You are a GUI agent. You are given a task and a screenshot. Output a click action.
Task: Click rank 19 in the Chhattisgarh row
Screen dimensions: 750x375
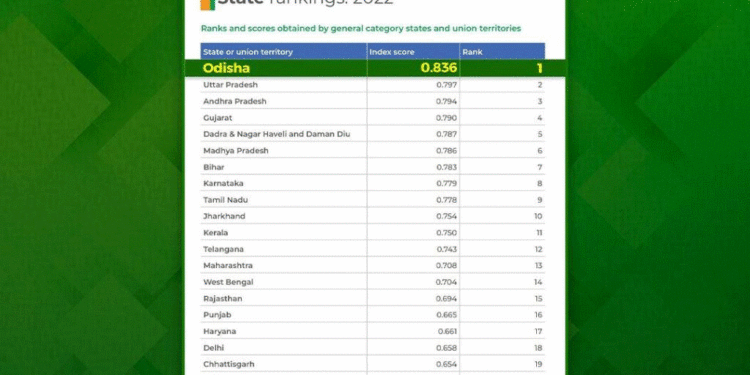pyautogui.click(x=538, y=364)
